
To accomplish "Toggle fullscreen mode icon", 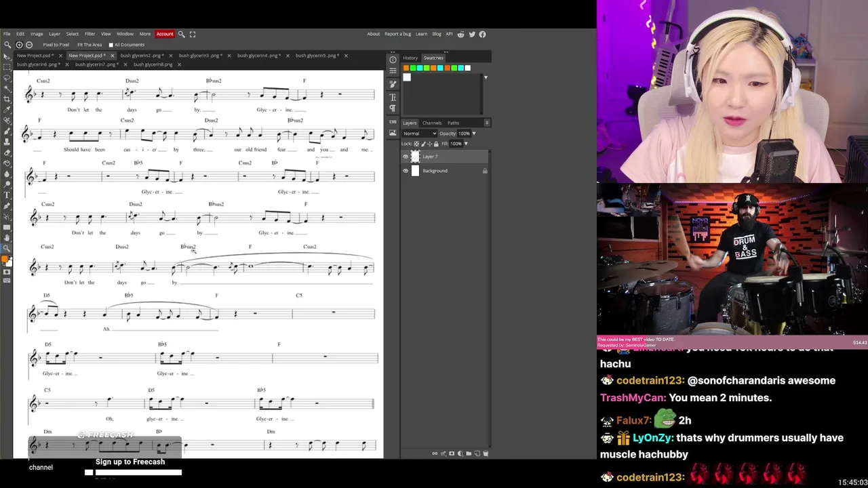I will 193,34.
